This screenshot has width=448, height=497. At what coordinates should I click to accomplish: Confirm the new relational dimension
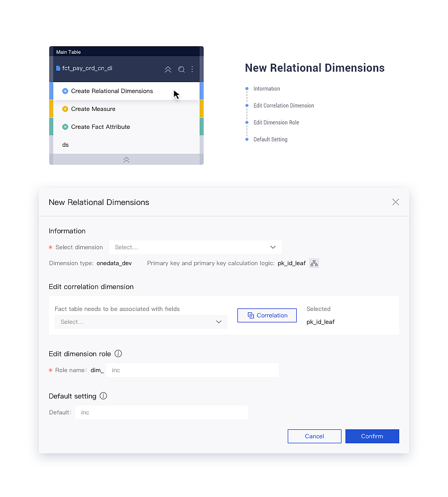[372, 436]
